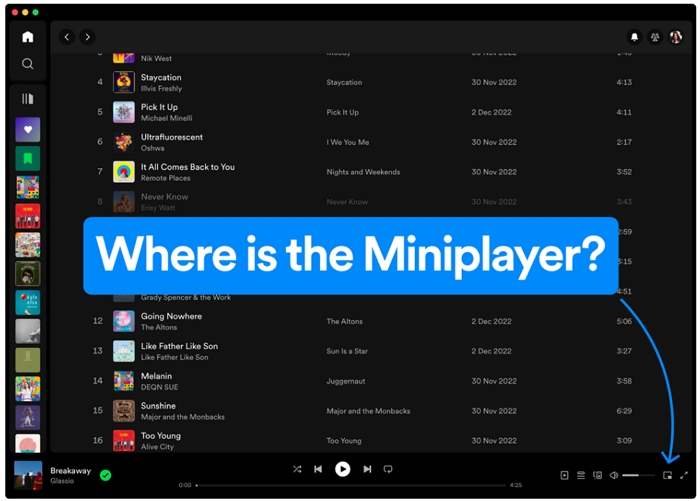Open Friend Activity icon

655,37
